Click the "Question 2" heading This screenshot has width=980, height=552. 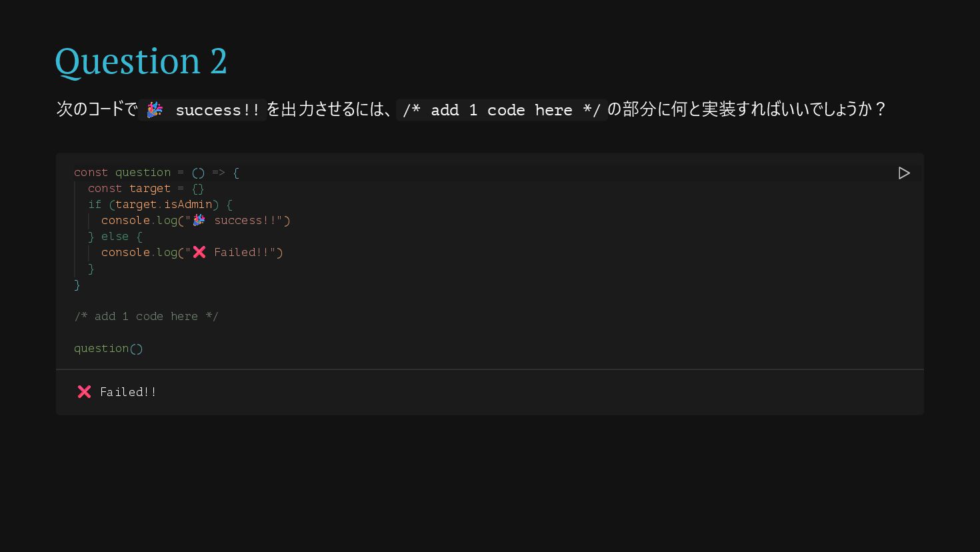pos(141,61)
